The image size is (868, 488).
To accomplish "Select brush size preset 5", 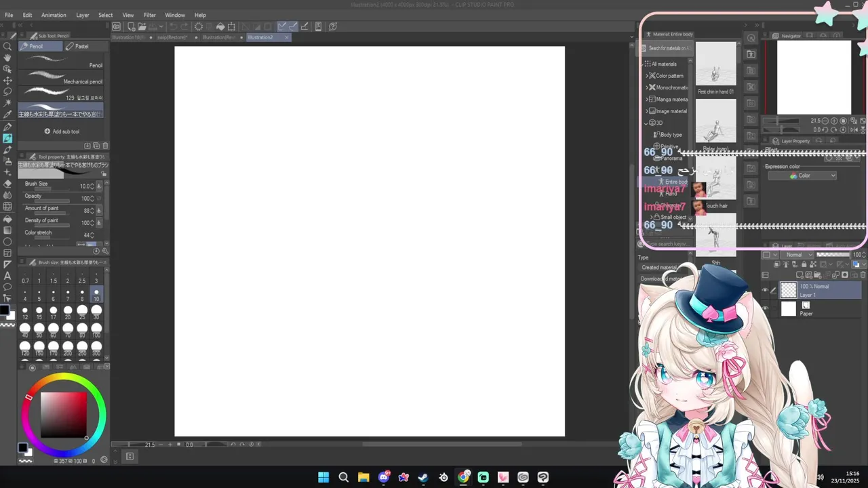I will [39, 296].
